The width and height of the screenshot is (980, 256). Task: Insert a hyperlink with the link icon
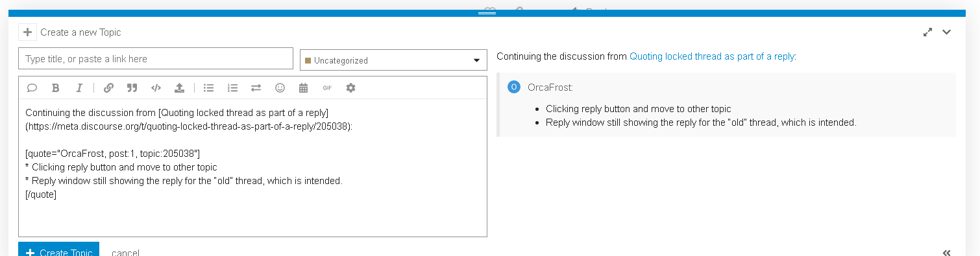[x=108, y=87]
